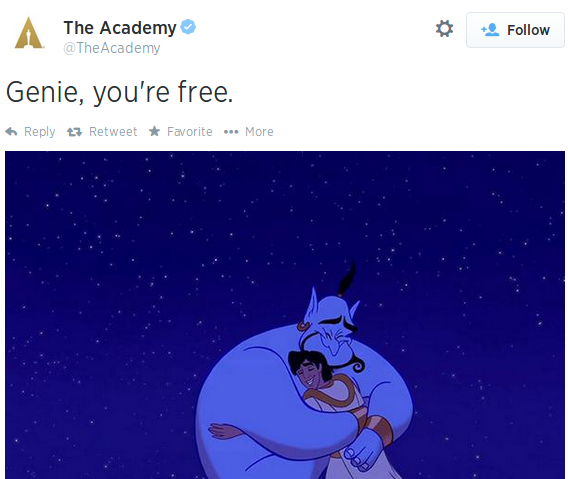Reply to the Genie tweet
This screenshot has width=568, height=479.
click(x=30, y=132)
